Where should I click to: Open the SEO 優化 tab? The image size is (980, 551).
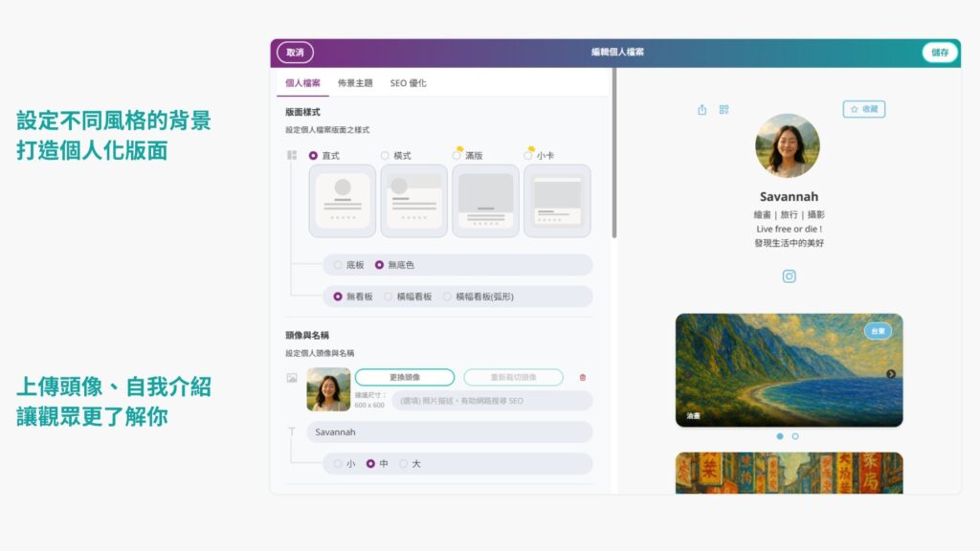click(408, 83)
